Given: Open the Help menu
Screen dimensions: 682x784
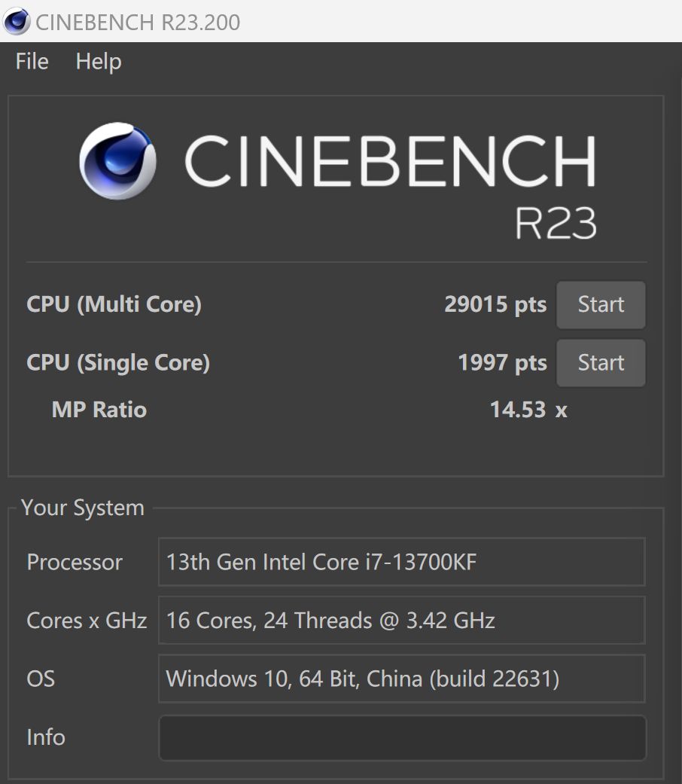Looking at the screenshot, I should click(99, 62).
